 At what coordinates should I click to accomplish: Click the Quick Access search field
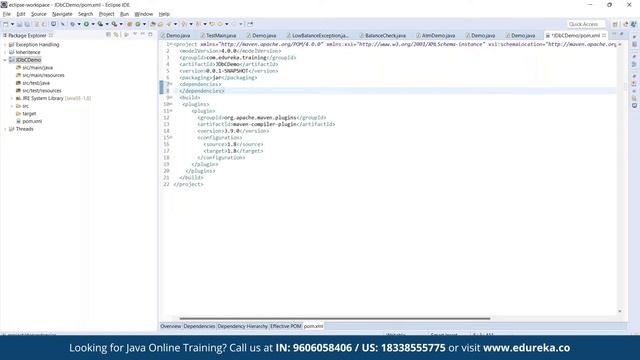tap(586, 24)
